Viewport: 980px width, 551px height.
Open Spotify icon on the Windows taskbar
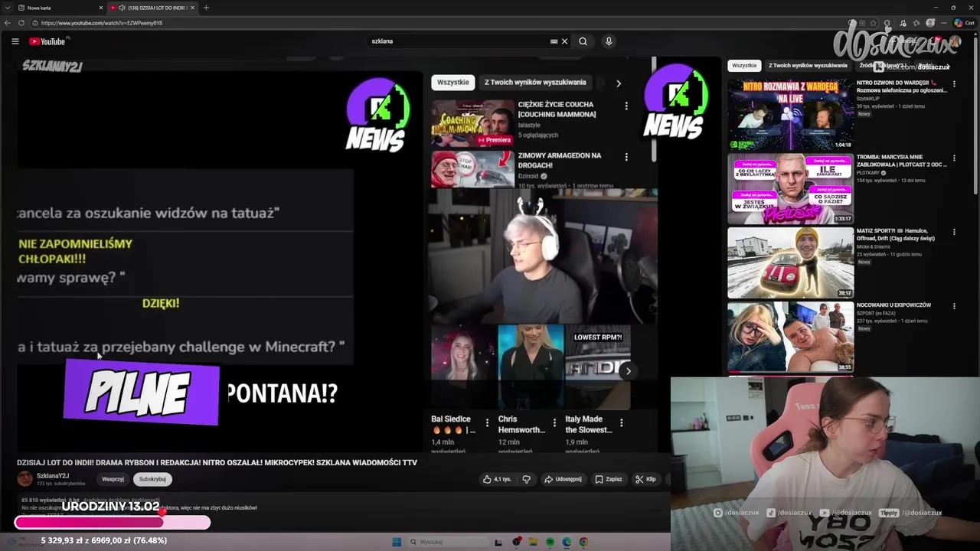[x=550, y=542]
